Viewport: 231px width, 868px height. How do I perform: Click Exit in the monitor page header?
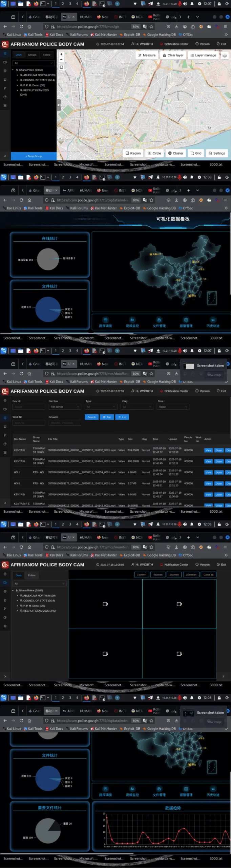[221, 565]
